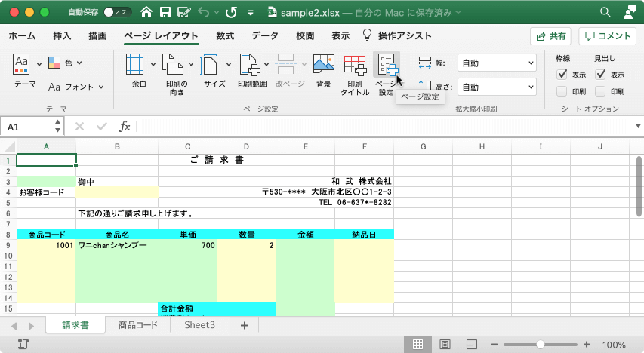
Task: Open the 幅 (width) dropdown
Action: tap(497, 63)
